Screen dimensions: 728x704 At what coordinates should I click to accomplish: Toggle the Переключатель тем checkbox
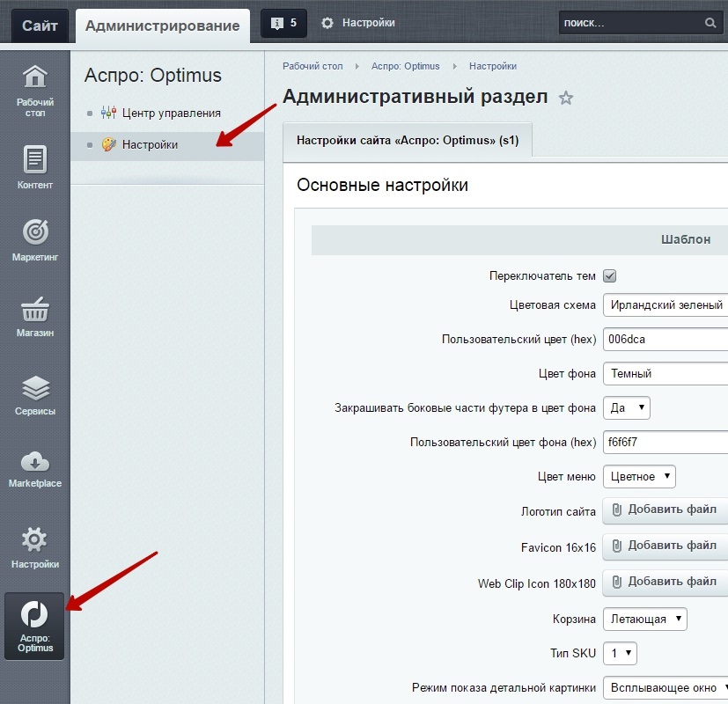coord(609,276)
